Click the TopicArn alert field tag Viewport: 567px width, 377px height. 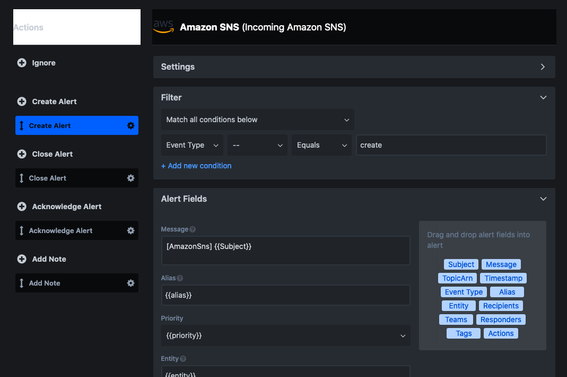coord(457,278)
